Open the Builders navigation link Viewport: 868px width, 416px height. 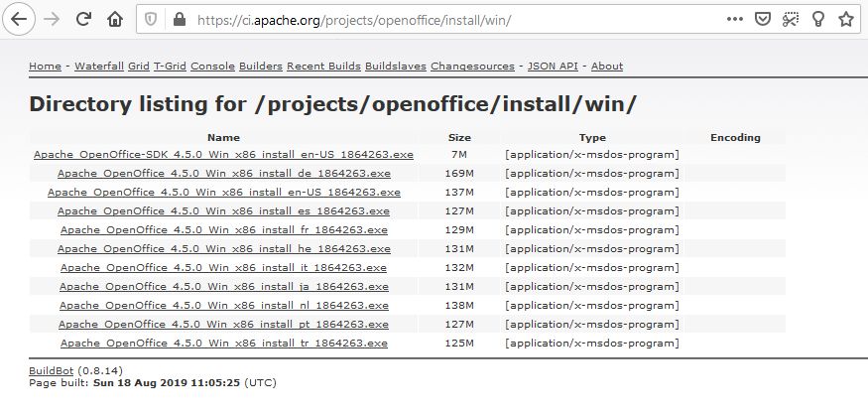pos(261,67)
